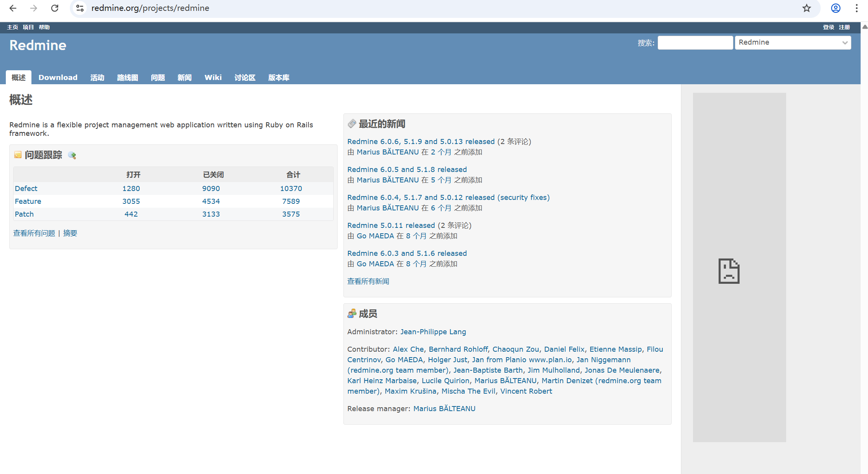868x474 pixels.
Task: Open contributor Bernhard Rohloff profile
Action: coord(458,349)
